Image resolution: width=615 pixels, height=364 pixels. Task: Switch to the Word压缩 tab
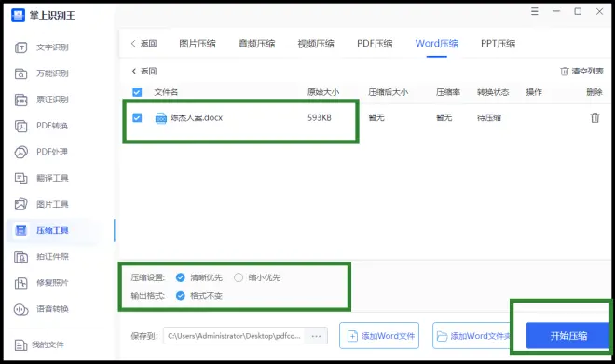[x=436, y=44]
